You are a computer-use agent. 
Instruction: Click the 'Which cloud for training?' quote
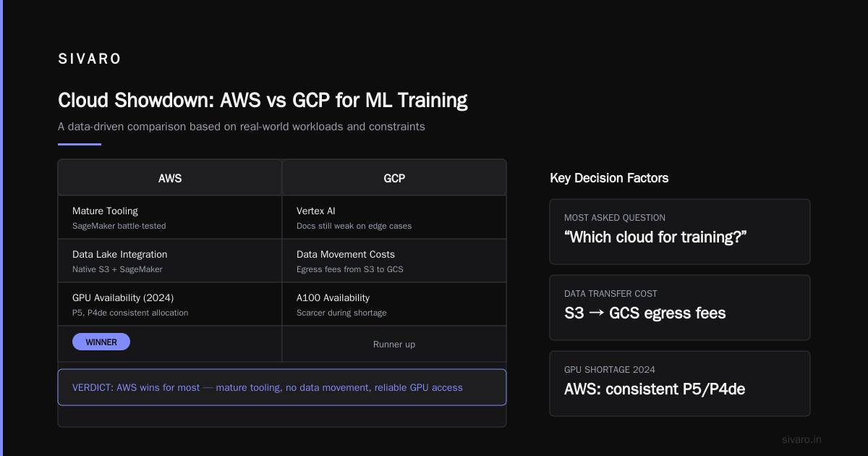click(655, 237)
